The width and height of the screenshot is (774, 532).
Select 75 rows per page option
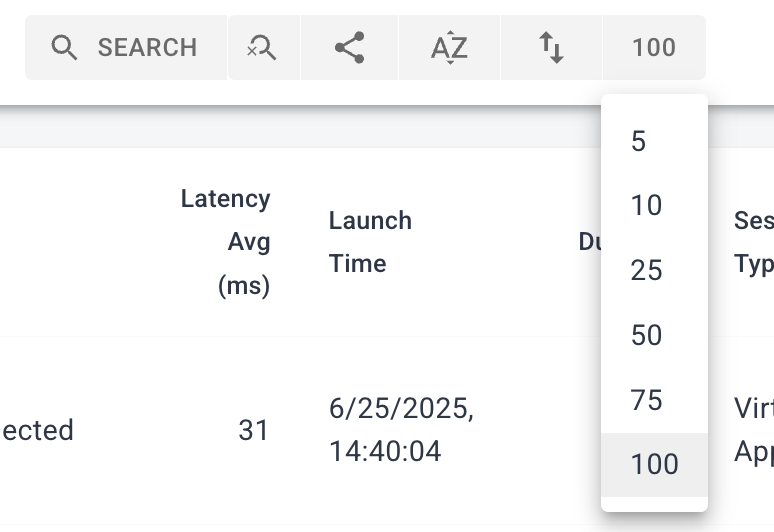[654, 399]
